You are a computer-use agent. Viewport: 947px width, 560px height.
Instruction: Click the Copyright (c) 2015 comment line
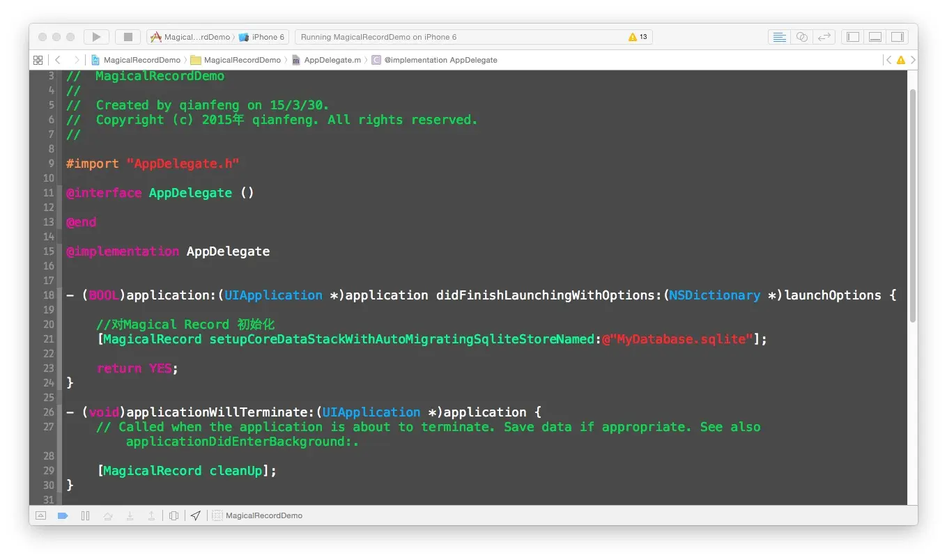point(272,120)
